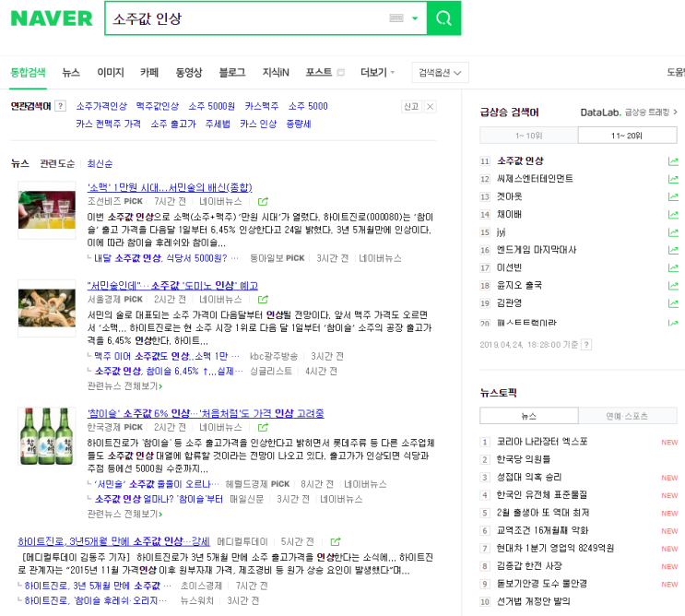Click share icon on 한국경제 article

pyautogui.click(x=263, y=427)
